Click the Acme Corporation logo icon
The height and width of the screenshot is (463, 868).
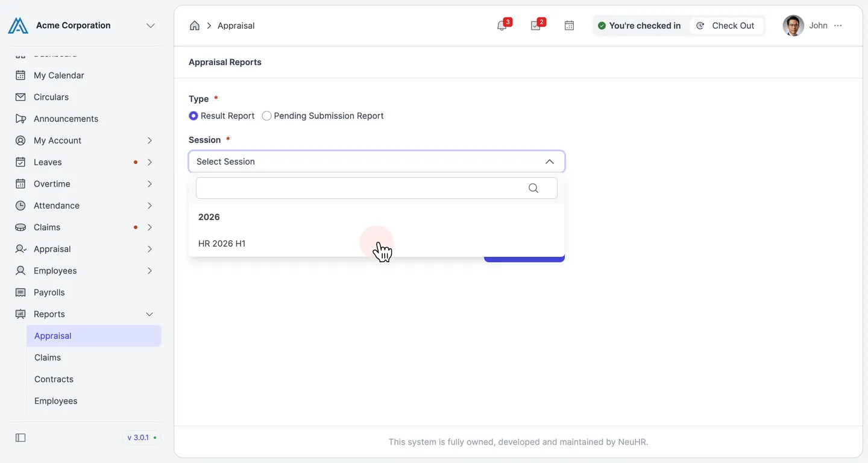click(18, 25)
